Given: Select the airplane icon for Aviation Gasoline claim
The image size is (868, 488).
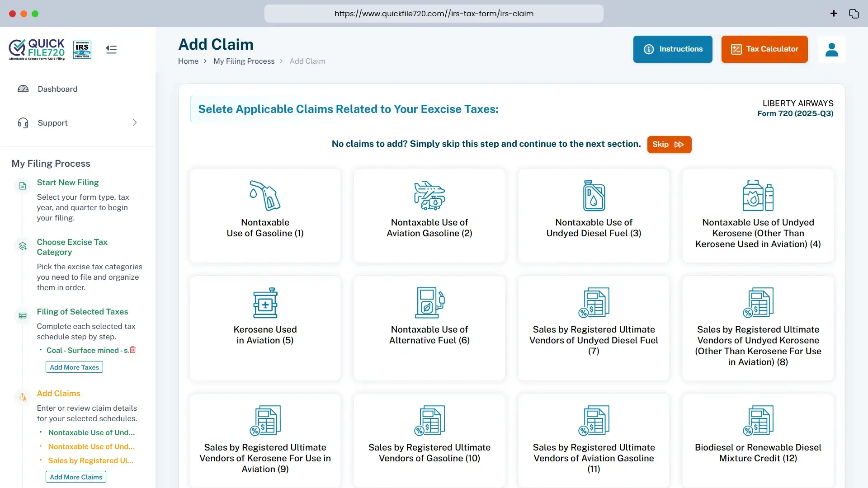Looking at the screenshot, I should (x=429, y=196).
